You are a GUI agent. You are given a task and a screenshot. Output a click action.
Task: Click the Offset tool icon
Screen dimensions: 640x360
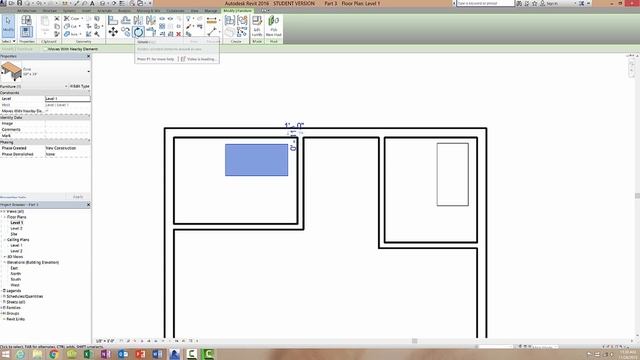[126, 20]
